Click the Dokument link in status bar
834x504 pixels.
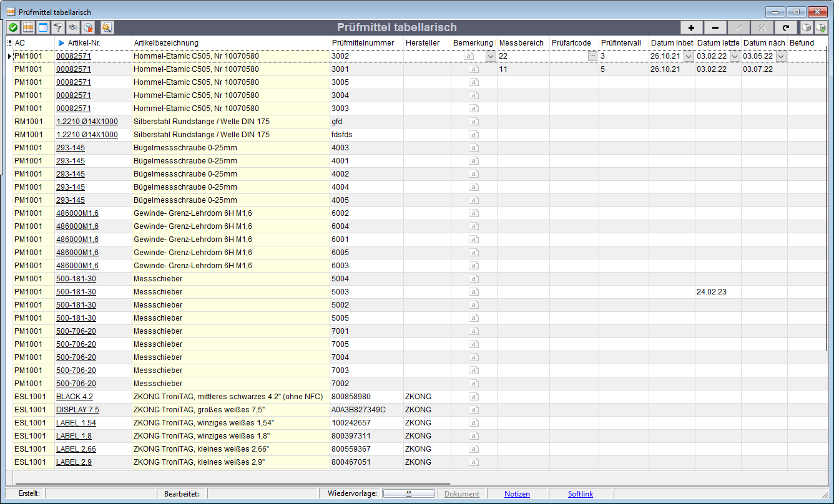pos(462,494)
